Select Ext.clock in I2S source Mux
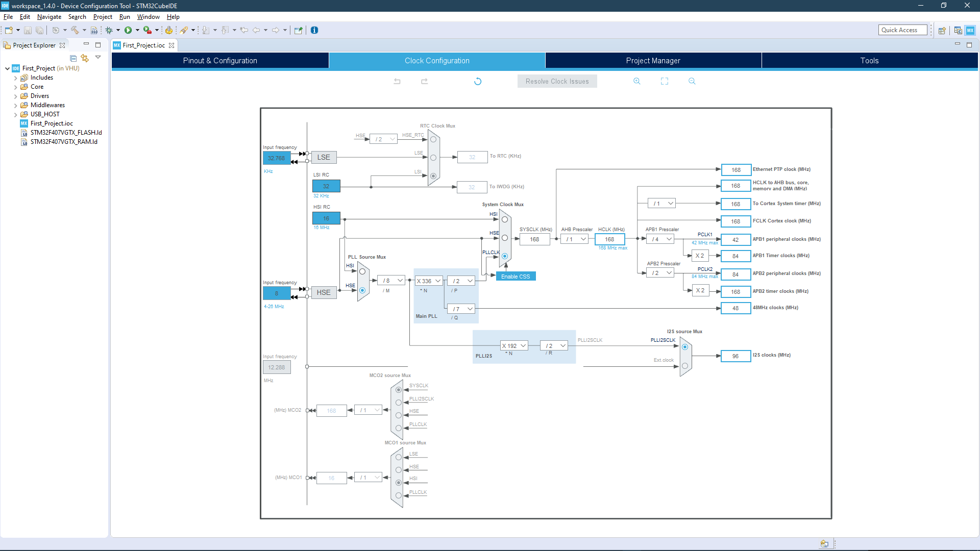 [685, 366]
